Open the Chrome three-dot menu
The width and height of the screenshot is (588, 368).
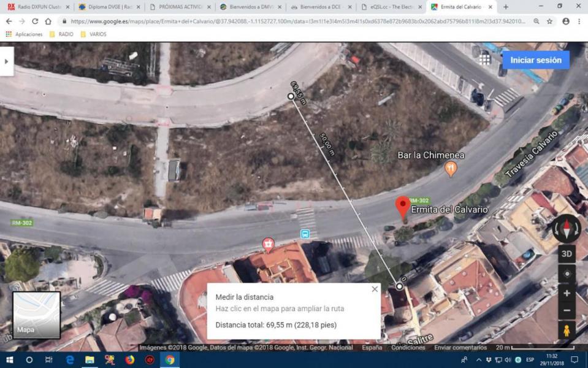click(x=579, y=21)
